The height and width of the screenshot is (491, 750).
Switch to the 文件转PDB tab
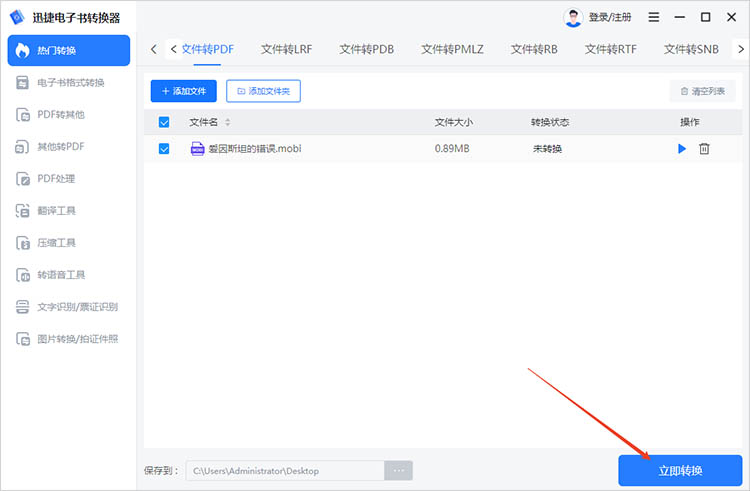[x=366, y=49]
